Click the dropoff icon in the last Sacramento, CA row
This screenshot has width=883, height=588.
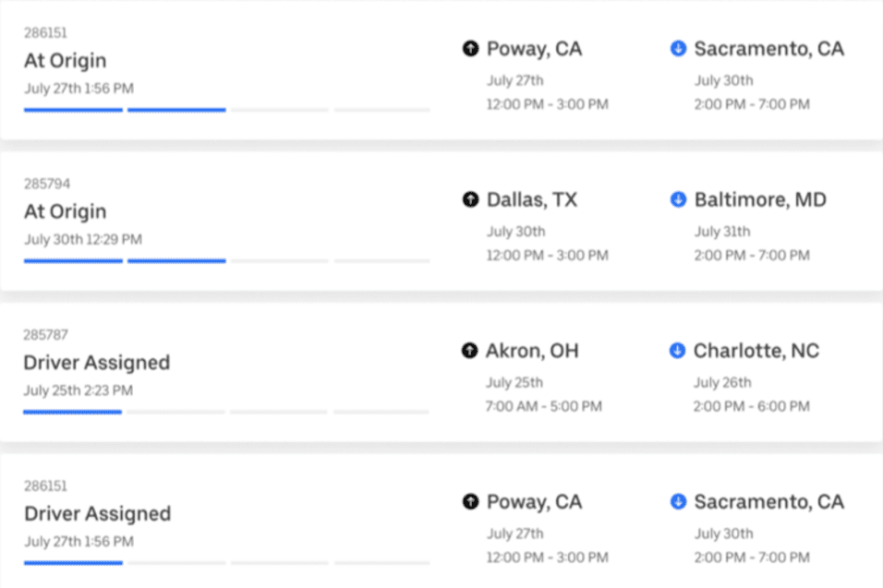[678, 501]
